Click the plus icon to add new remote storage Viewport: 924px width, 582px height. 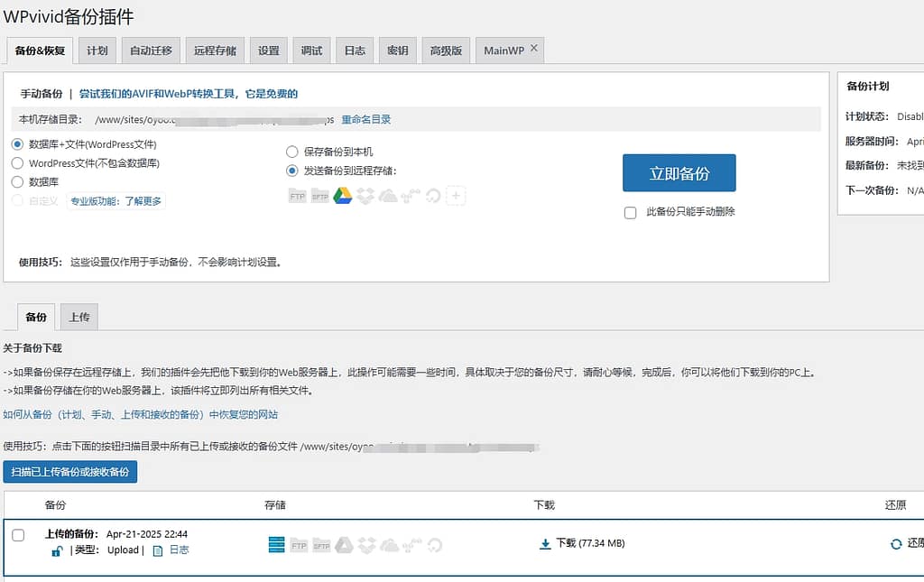pyautogui.click(x=456, y=195)
